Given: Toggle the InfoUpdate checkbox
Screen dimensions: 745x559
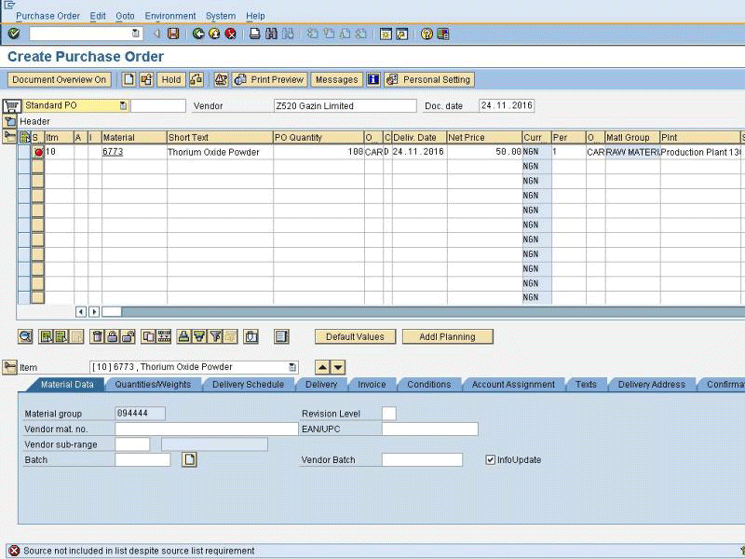Looking at the screenshot, I should (490, 460).
